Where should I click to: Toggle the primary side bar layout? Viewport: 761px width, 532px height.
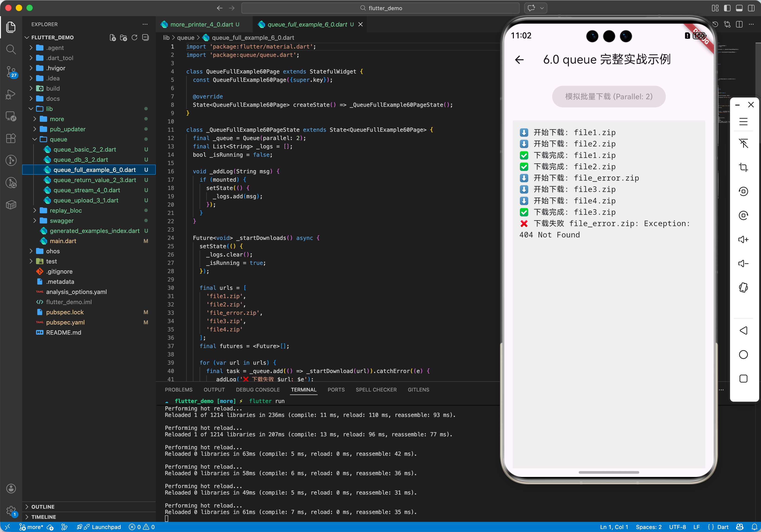727,8
